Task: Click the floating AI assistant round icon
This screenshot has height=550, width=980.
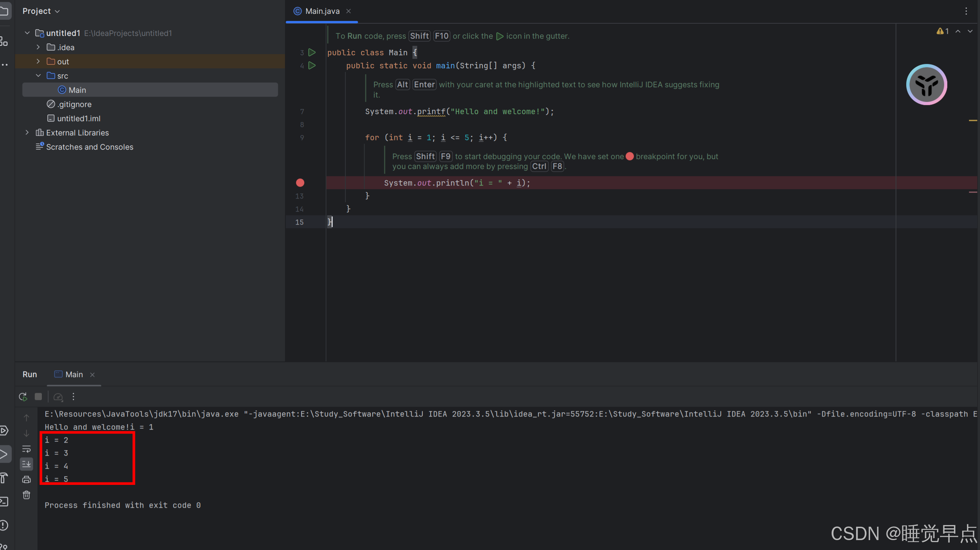Action: point(926,84)
